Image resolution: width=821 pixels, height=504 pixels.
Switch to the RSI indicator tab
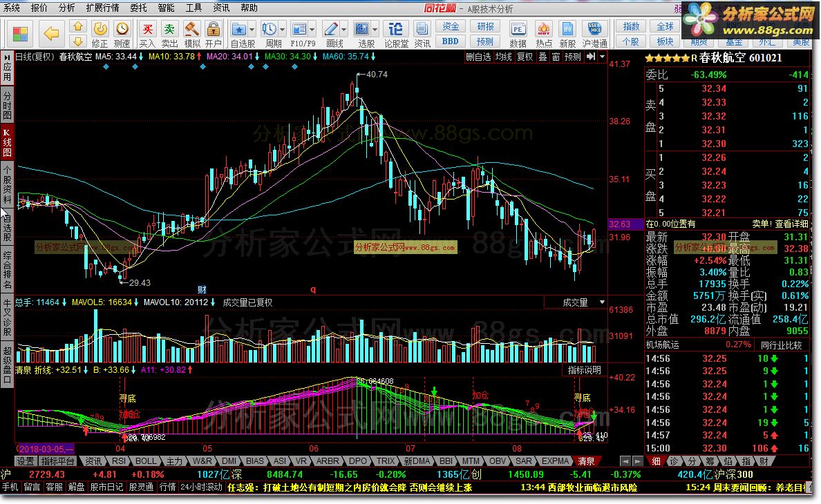119,461
